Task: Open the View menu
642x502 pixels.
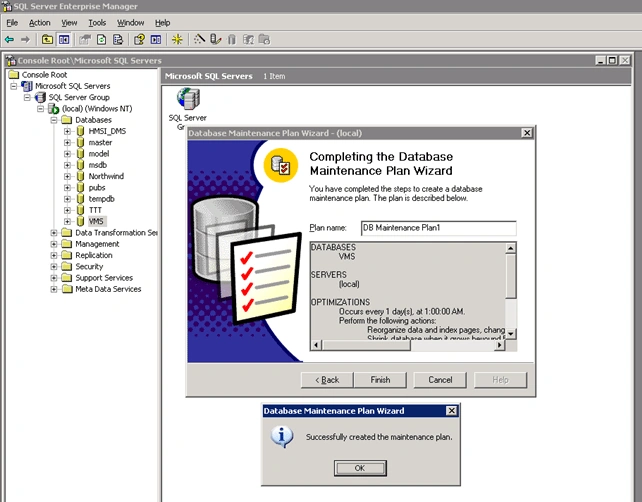Action: (69, 23)
